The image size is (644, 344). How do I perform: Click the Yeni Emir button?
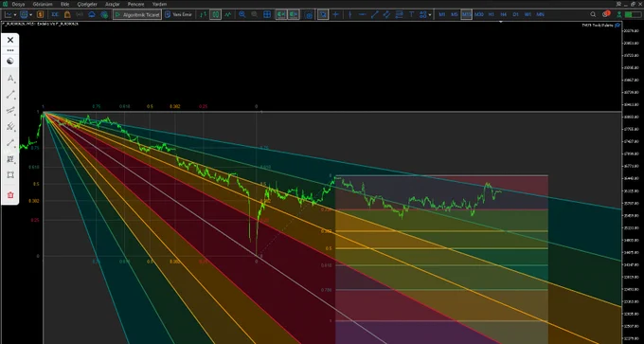179,14
